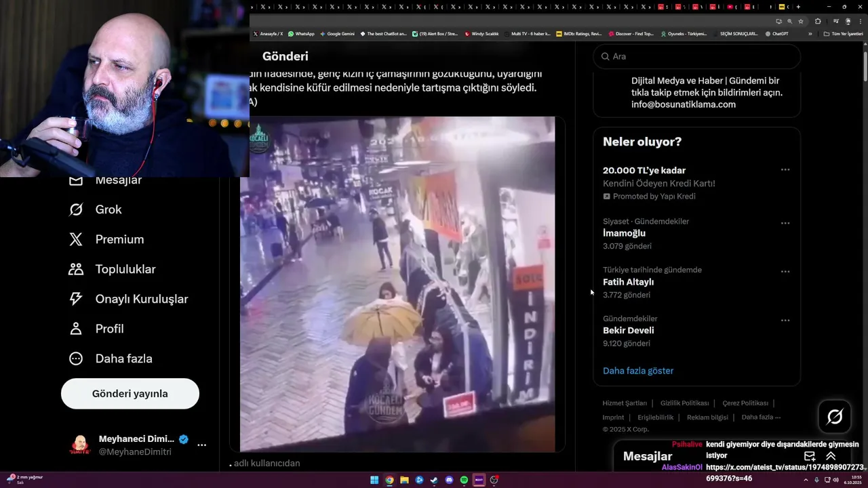Click the floating Grok button
The image size is (868, 488).
pyautogui.click(x=835, y=417)
